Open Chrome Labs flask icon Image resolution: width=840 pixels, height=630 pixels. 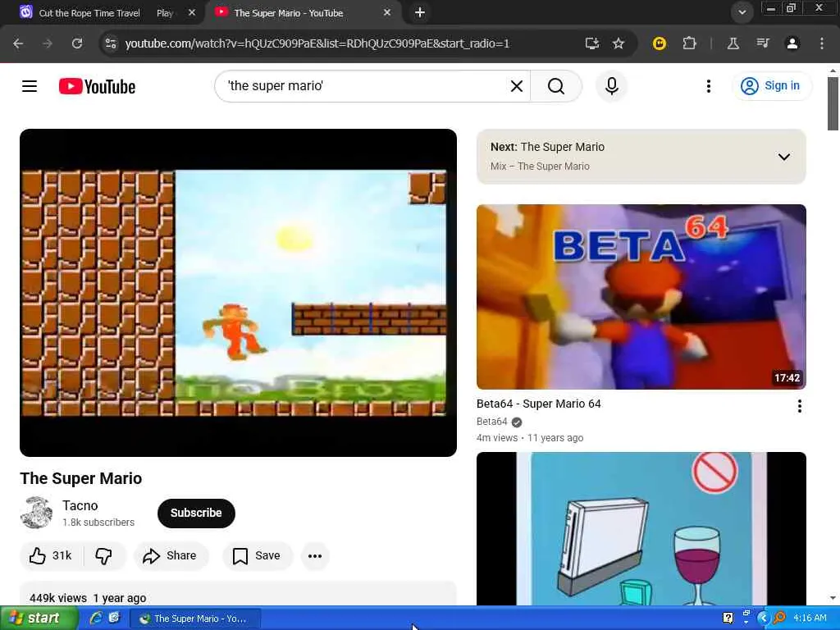733,43
